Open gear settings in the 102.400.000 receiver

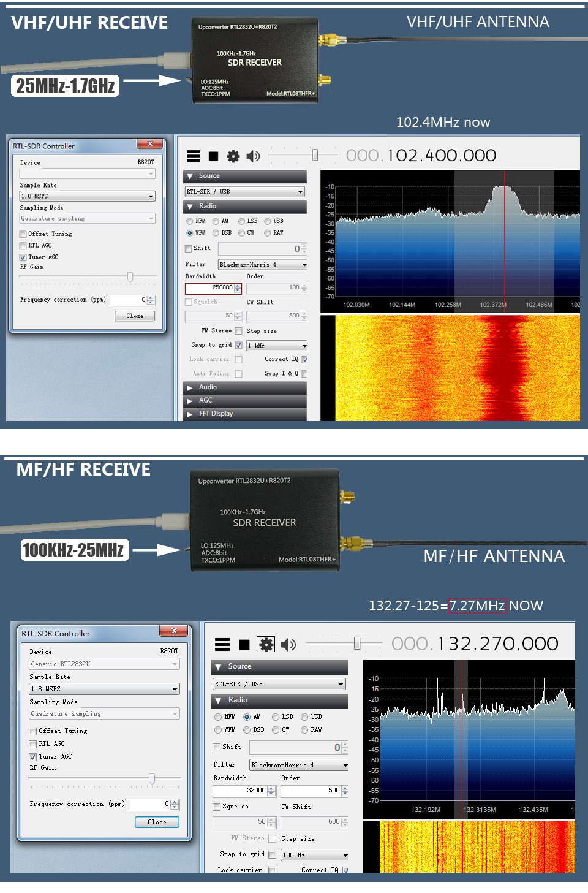pos(233,156)
